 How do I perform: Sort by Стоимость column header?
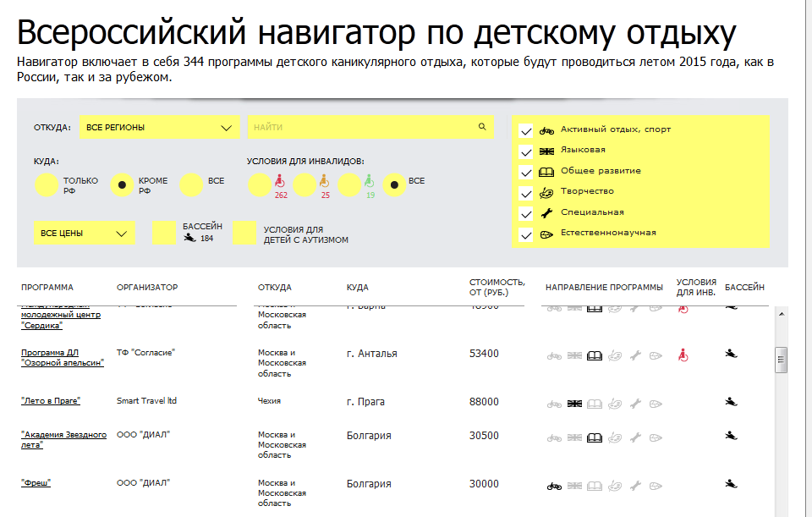click(x=497, y=287)
